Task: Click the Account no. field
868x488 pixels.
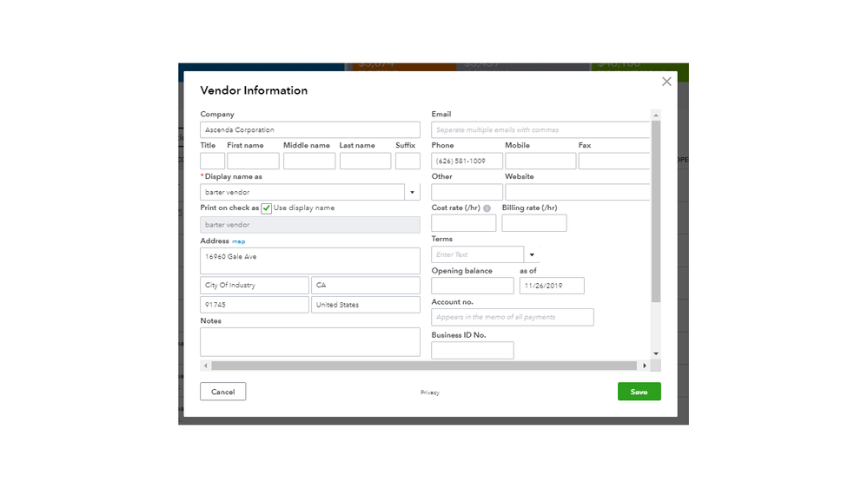Action: [x=513, y=317]
